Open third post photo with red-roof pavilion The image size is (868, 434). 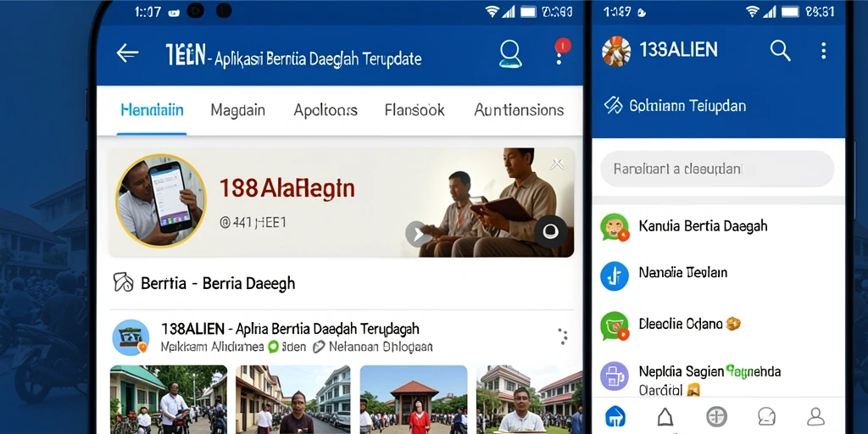(x=414, y=398)
